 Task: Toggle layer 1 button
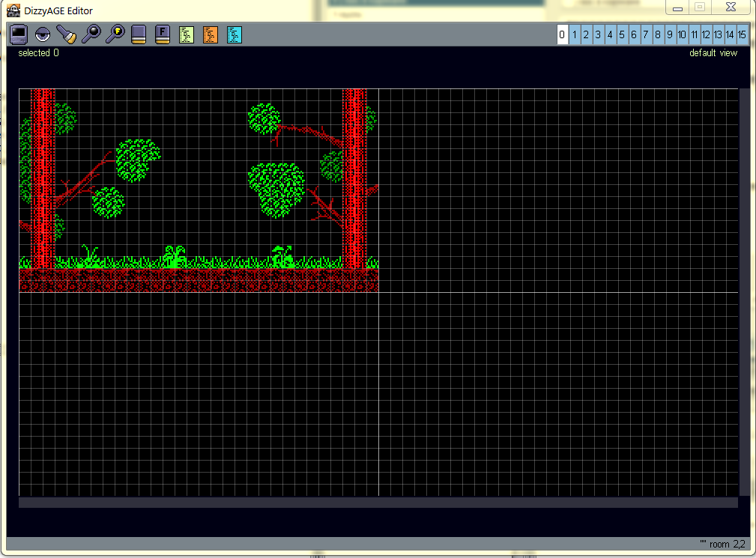(574, 34)
